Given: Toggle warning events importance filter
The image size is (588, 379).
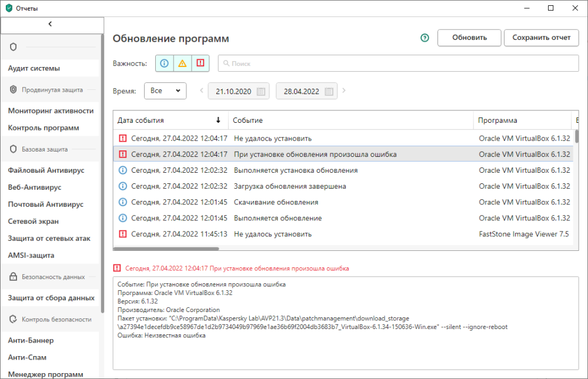Looking at the screenshot, I should click(182, 63).
